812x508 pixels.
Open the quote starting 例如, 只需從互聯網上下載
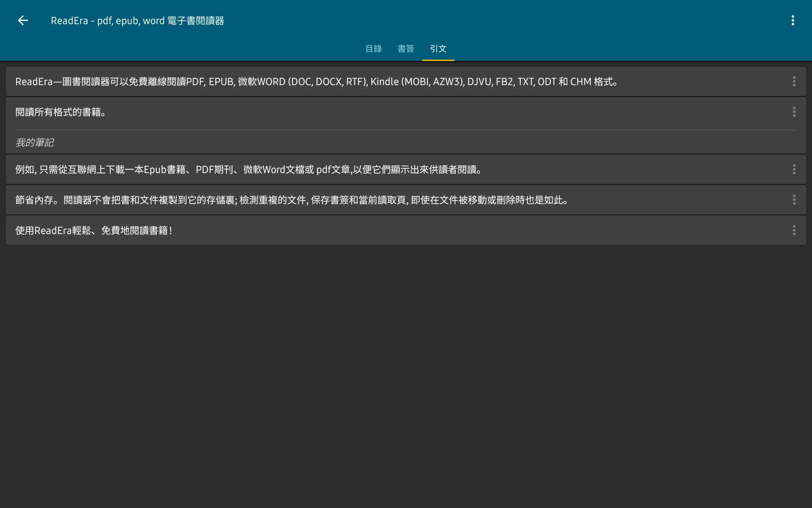pyautogui.click(x=406, y=169)
